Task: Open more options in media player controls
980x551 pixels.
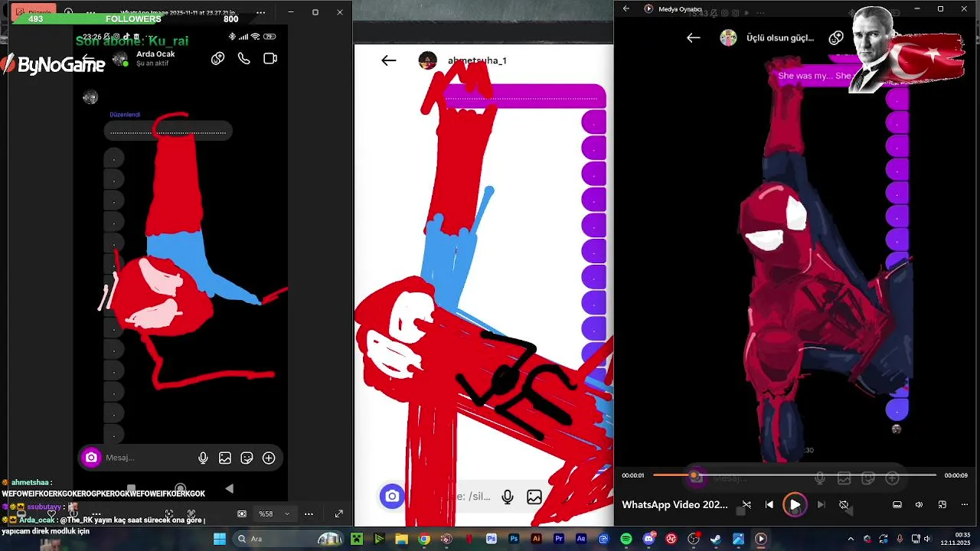Action: (x=964, y=504)
